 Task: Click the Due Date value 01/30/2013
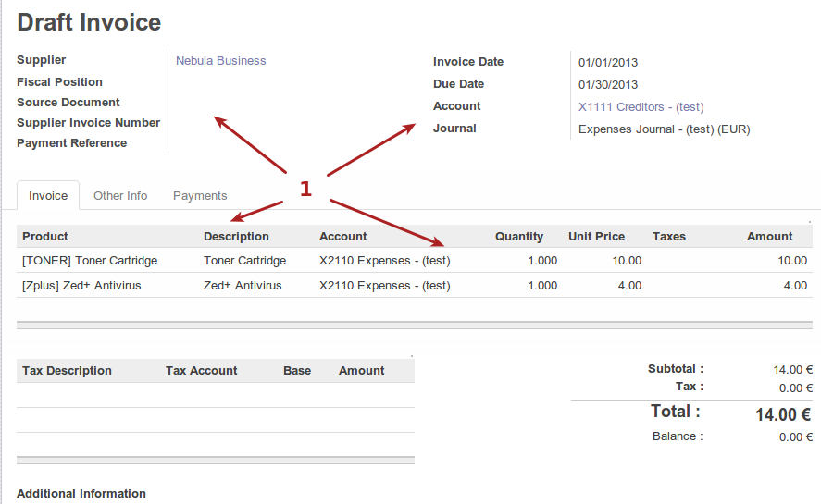pos(608,85)
